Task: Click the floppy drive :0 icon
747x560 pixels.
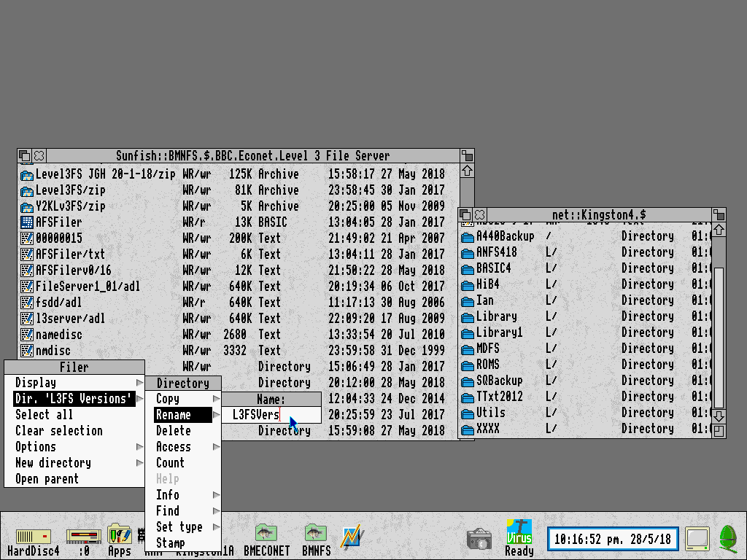Action: (83, 537)
